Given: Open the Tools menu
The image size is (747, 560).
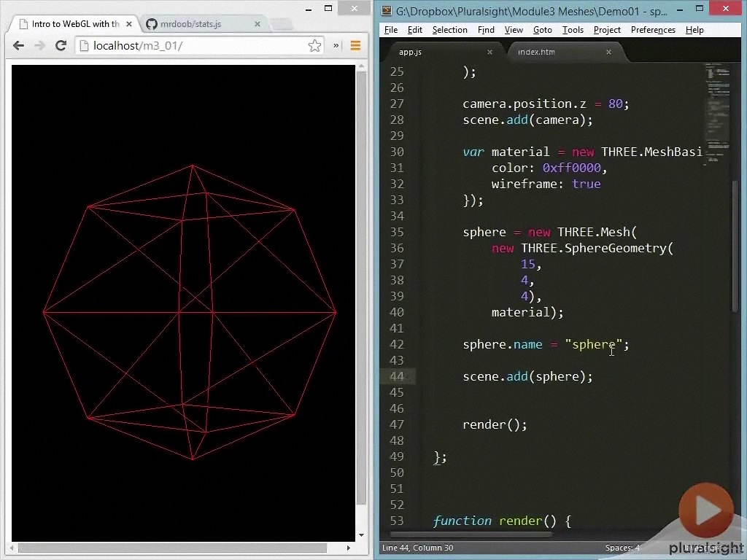Looking at the screenshot, I should (573, 30).
